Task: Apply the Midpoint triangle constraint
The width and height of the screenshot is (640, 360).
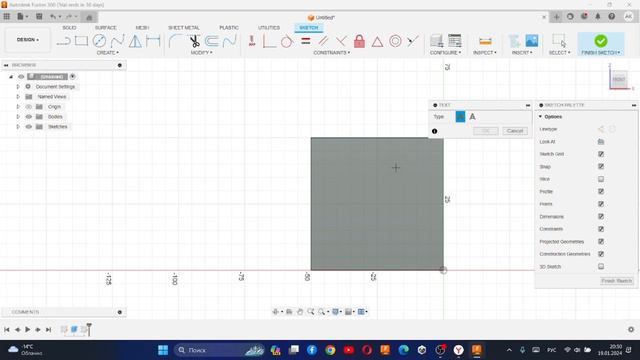Action: pos(377,41)
